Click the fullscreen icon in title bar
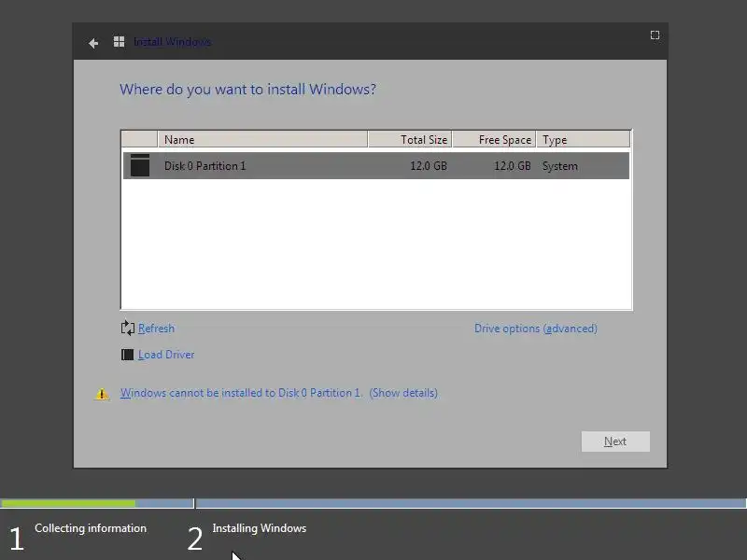 [x=655, y=35]
